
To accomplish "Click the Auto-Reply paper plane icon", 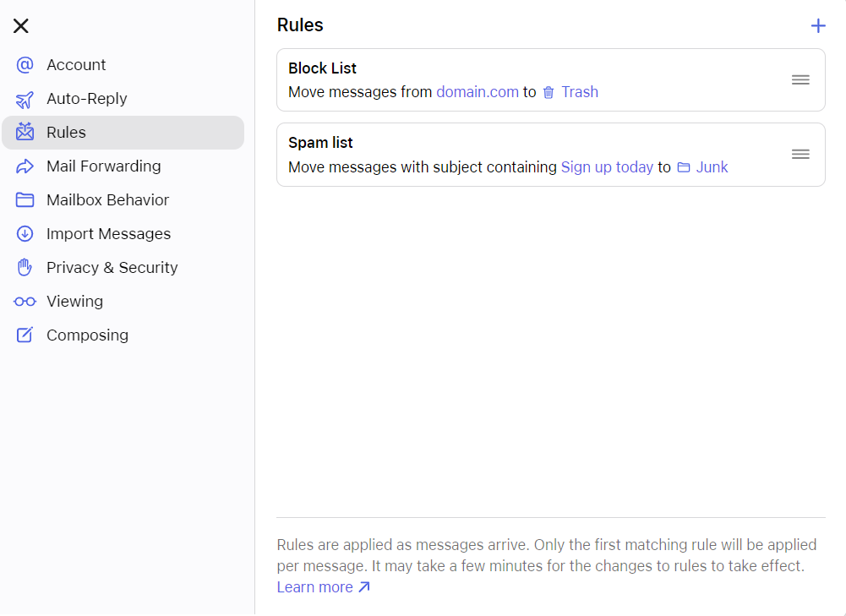I will (25, 98).
